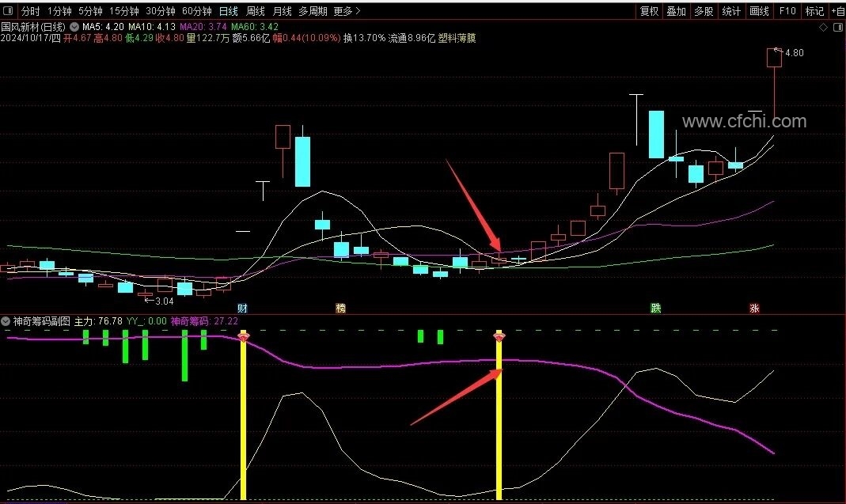Select the 5分钟 period tab
Screen dimensions: 846x504
tap(90, 11)
